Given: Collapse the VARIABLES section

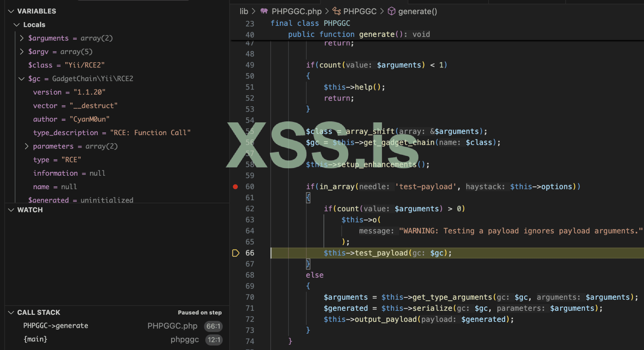Looking at the screenshot, I should pos(11,11).
